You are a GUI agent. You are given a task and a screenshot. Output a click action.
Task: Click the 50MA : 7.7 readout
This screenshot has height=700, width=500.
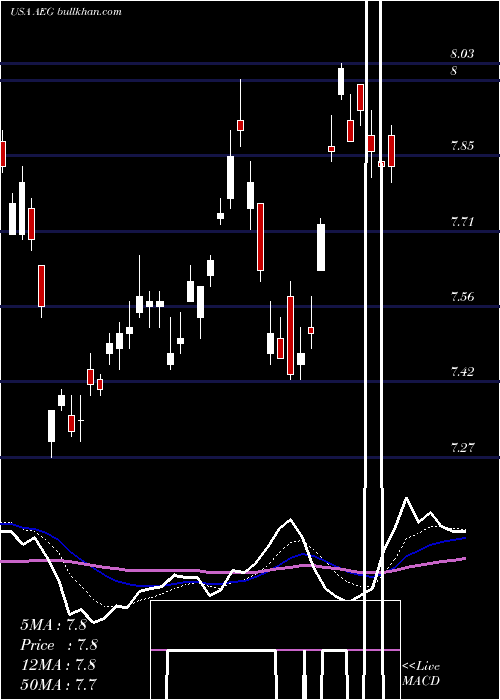click(59, 684)
